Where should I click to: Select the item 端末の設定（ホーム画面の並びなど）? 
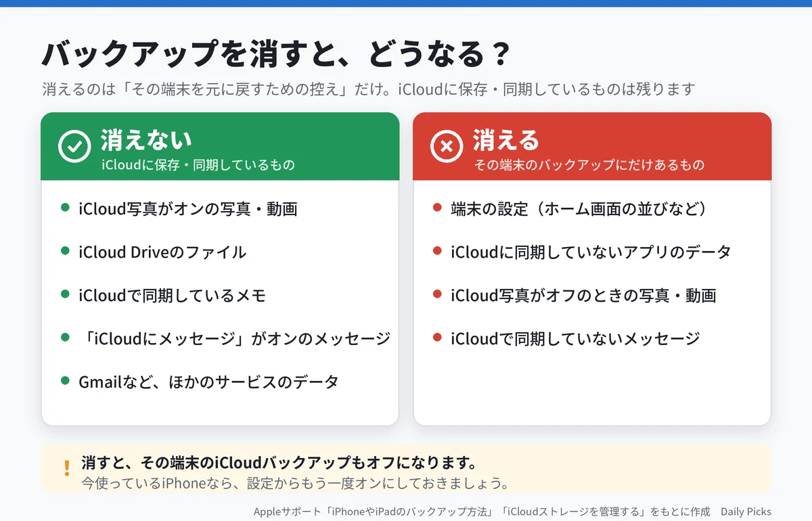pyautogui.click(x=579, y=208)
